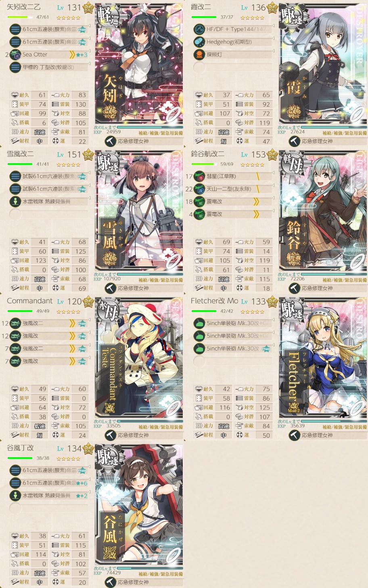The width and height of the screenshot is (368, 588).
Task: Click the Hedgehog(初期型) depth charge icon
Action: tap(199, 42)
